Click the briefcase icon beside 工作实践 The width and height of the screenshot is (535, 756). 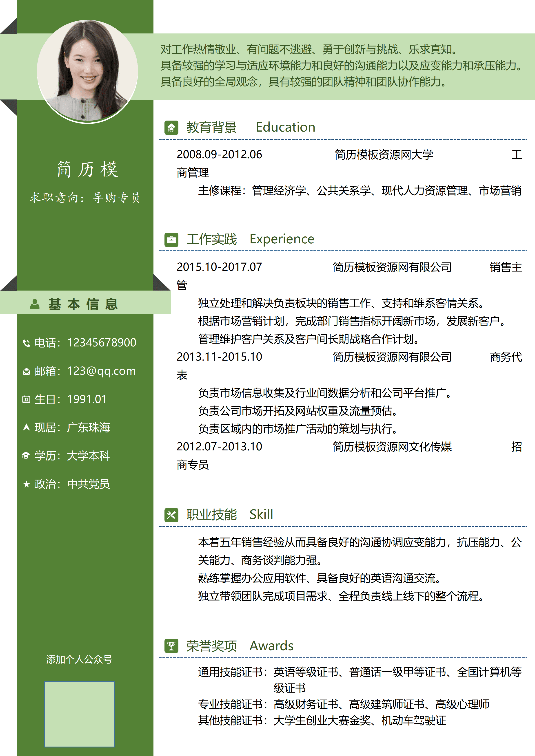point(171,239)
